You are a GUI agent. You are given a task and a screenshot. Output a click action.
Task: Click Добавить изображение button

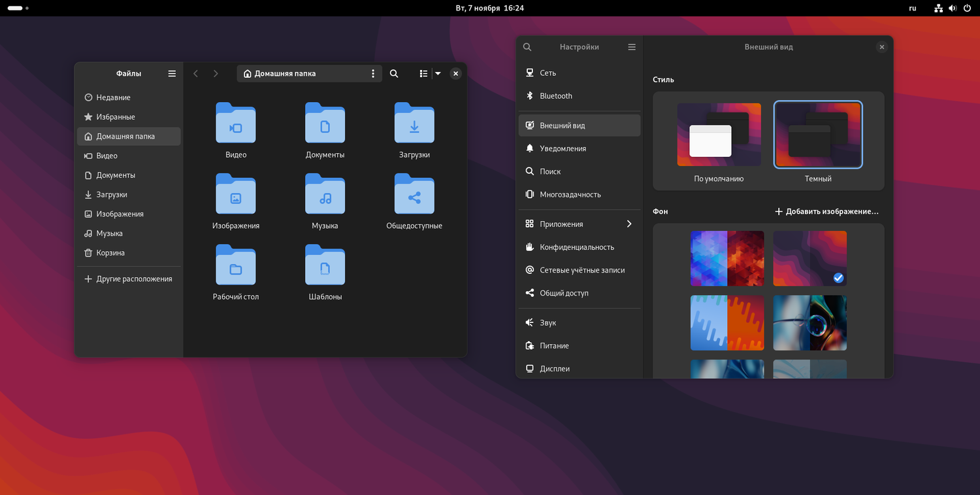click(x=826, y=212)
